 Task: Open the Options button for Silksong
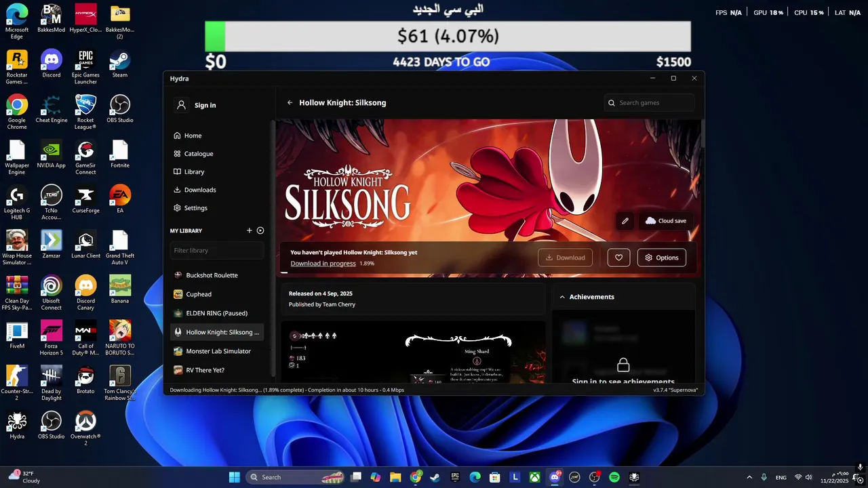tap(662, 258)
